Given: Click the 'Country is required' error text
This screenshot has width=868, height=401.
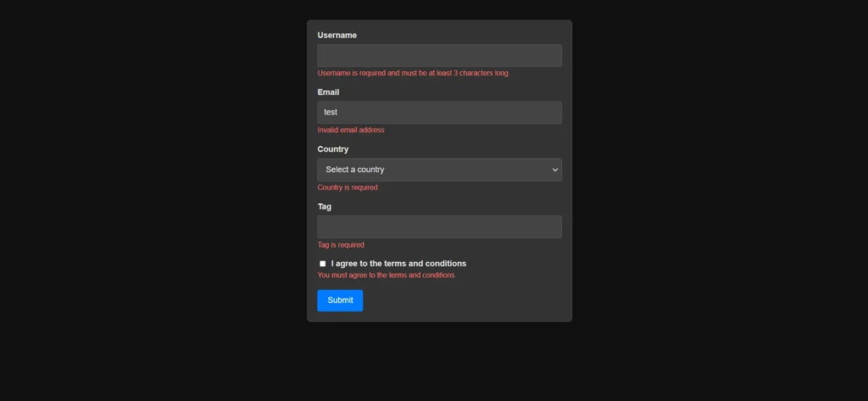Looking at the screenshot, I should pyautogui.click(x=348, y=187).
